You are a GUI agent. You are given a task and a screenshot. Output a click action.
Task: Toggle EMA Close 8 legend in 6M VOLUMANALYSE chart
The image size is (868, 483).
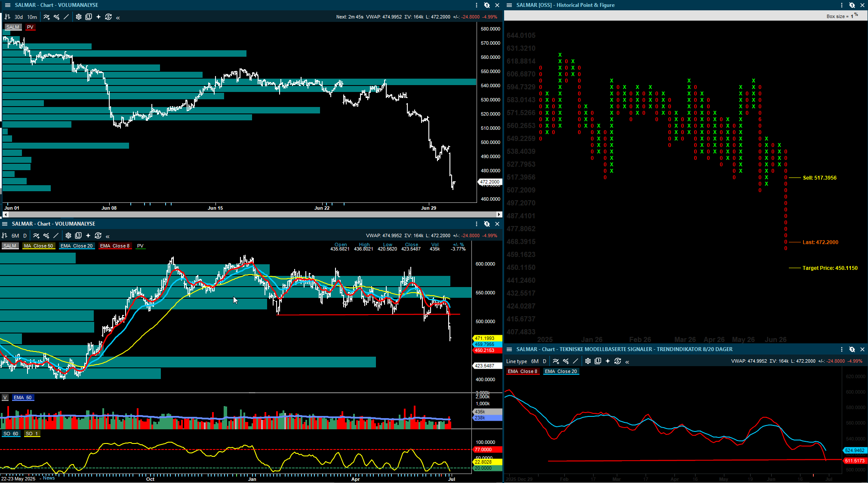(x=115, y=246)
